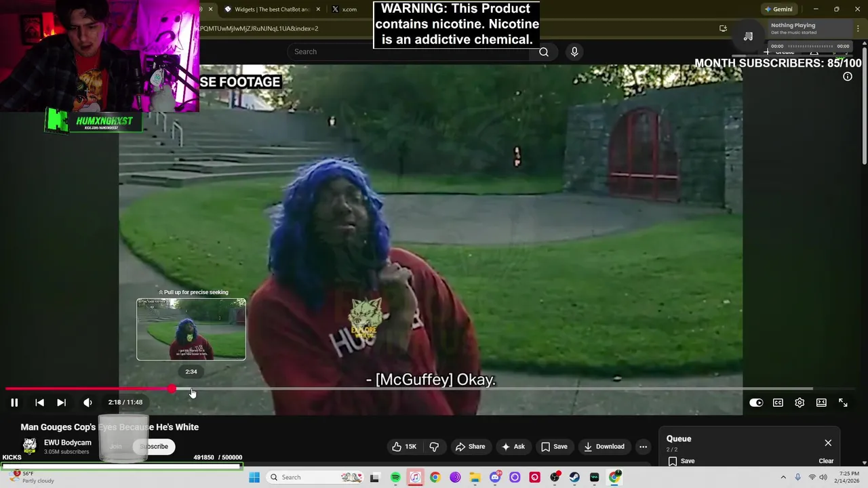This screenshot has width=868, height=488.
Task: Open OBS Studio from taskbar
Action: point(555,477)
